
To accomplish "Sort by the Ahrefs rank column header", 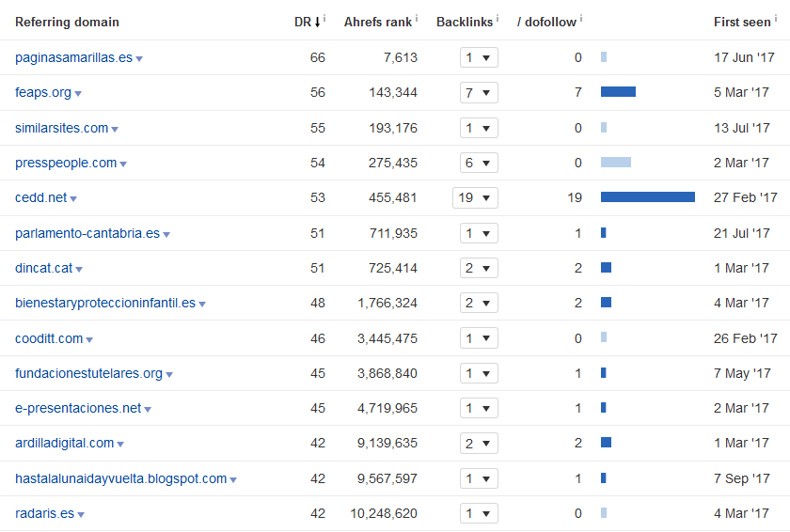I will (x=378, y=23).
